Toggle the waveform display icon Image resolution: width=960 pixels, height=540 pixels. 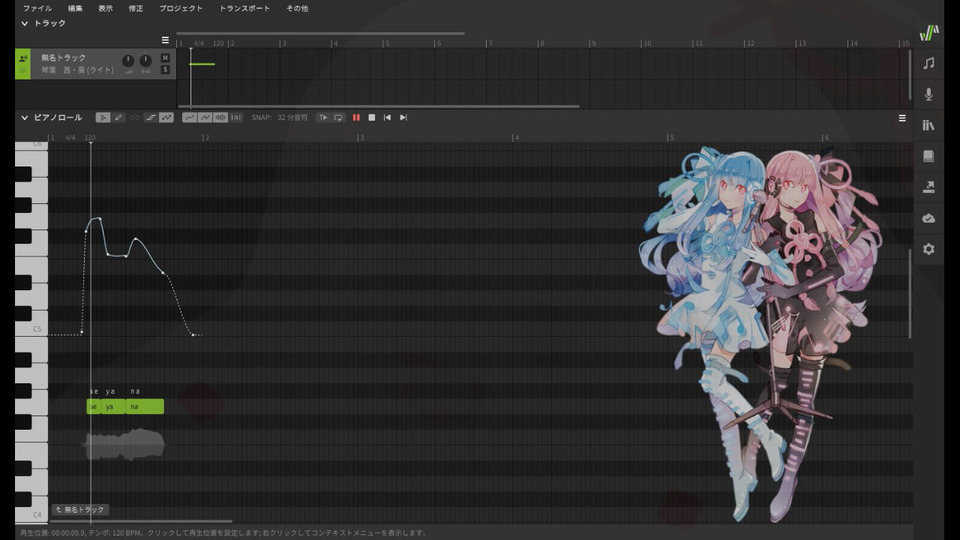pyautogui.click(x=220, y=118)
